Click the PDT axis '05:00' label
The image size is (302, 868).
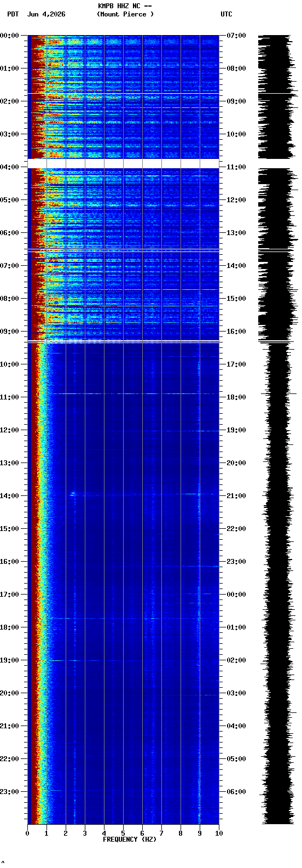click(10, 200)
